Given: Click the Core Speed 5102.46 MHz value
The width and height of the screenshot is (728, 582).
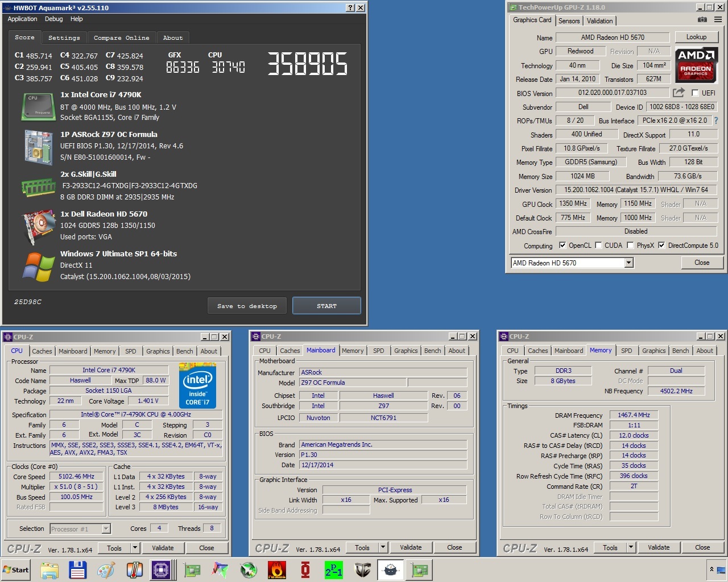Looking at the screenshot, I should (x=76, y=476).
